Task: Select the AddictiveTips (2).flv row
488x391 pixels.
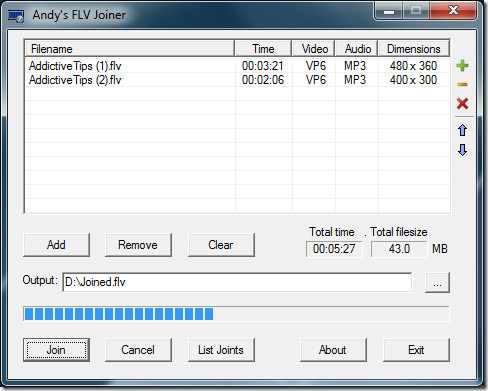Action: pyautogui.click(x=237, y=80)
